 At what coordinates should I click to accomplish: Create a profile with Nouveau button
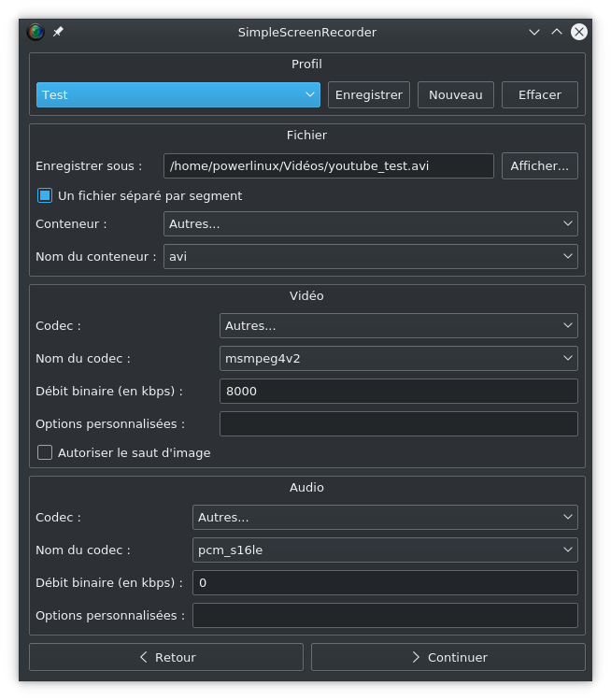pyautogui.click(x=456, y=94)
